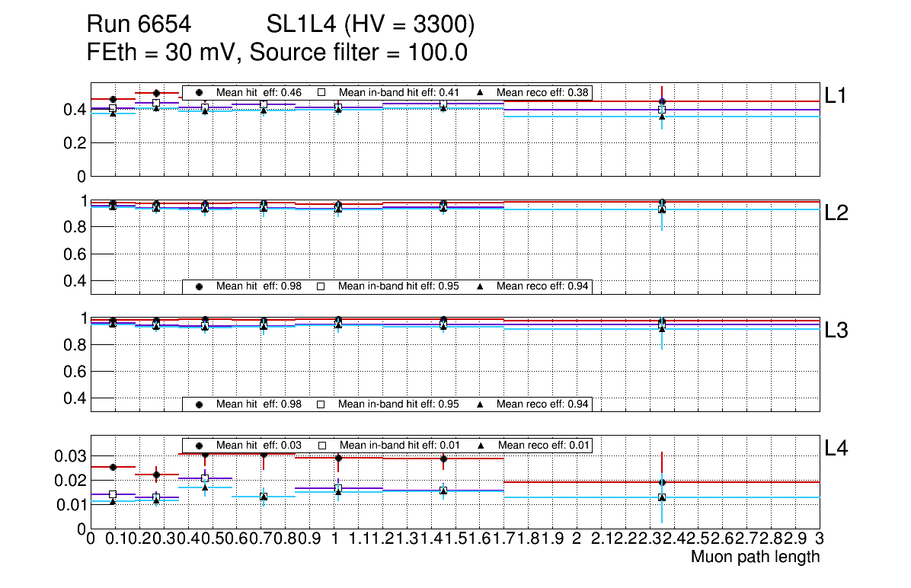Click the open square marker in L3 legend
The image size is (911, 588).
click(321, 404)
